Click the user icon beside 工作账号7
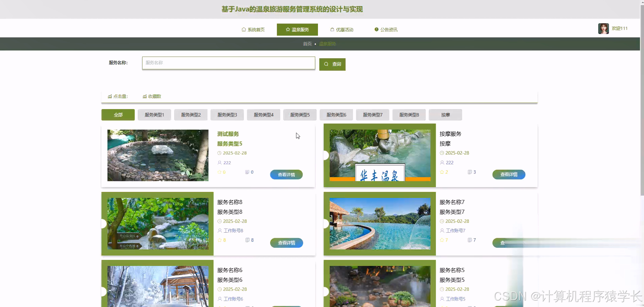 (442, 231)
